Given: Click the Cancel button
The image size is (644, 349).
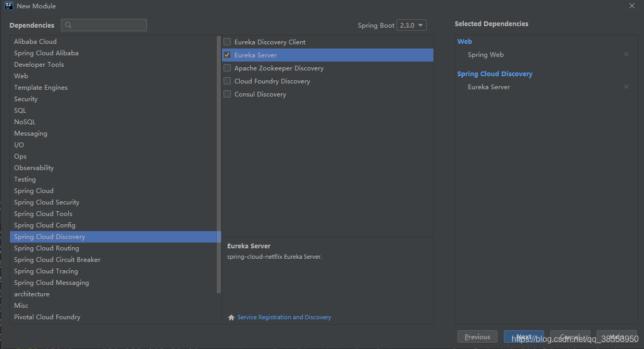Looking at the screenshot, I should click(570, 336).
